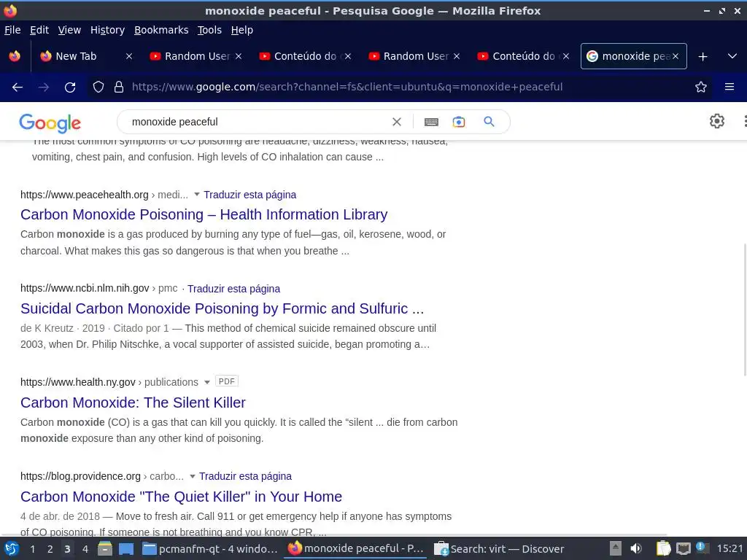Switch to the New Tab tab
Image resolution: width=747 pixels, height=560 pixels.
[76, 56]
